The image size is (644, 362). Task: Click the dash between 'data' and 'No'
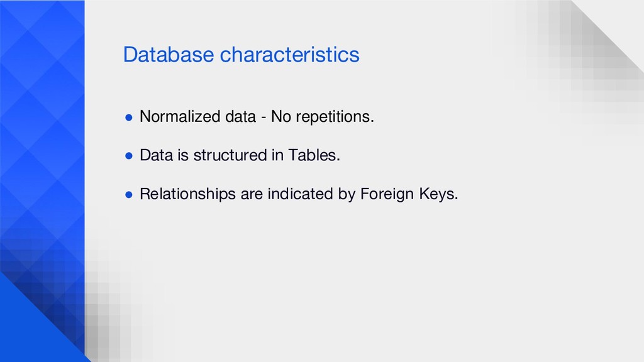click(264, 118)
